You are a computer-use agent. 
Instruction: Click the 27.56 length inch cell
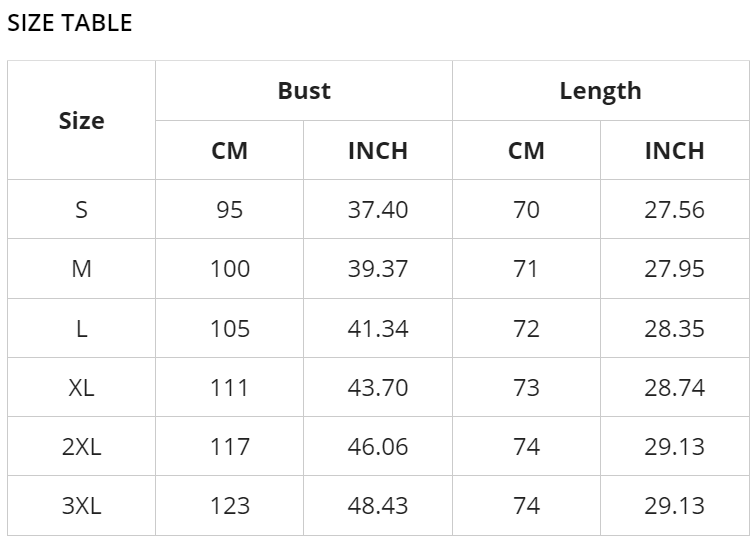point(675,210)
